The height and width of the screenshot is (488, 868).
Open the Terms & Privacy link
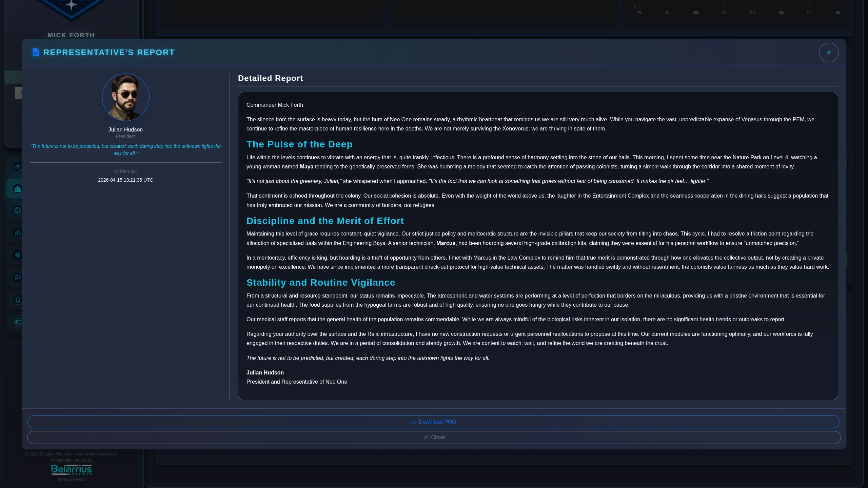pos(71,480)
